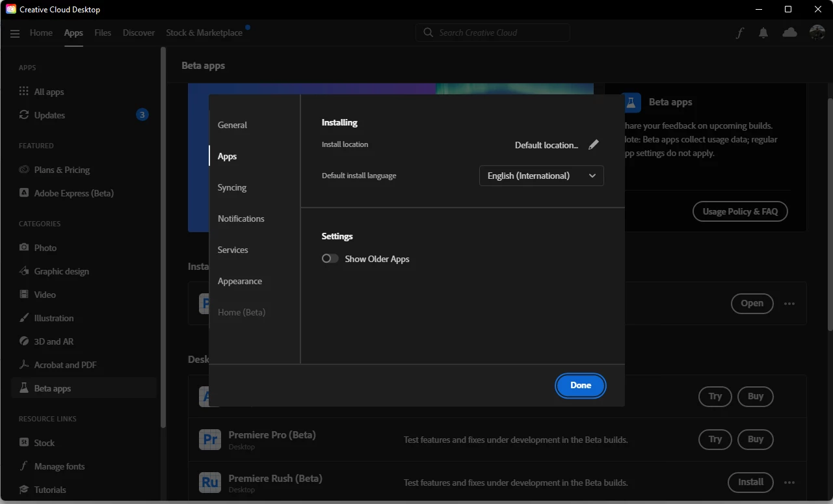The width and height of the screenshot is (833, 504).
Task: Click the Premiere Rush (Beta) app icon
Action: point(210,483)
